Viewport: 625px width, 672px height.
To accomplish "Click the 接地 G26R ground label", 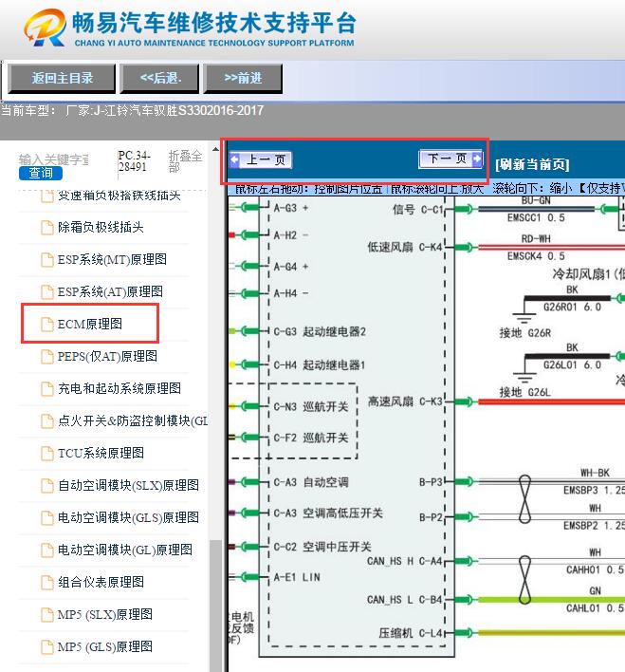I will tap(525, 333).
